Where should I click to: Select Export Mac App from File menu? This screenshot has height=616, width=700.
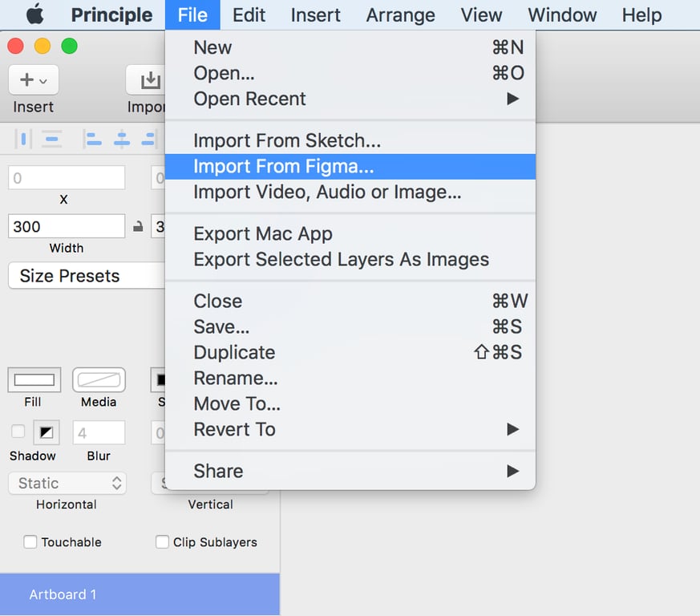click(x=263, y=234)
